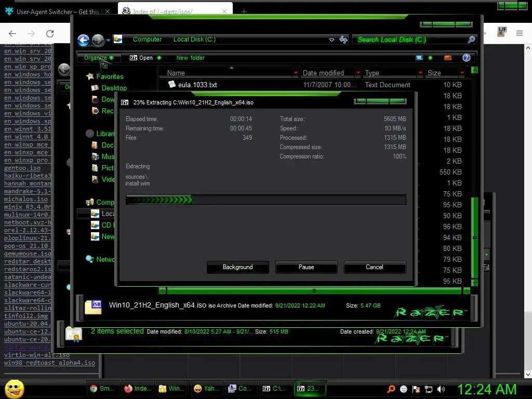Click the vertical scrollbar thumb in file list
This screenshot has height=399, width=532.
(x=475, y=237)
